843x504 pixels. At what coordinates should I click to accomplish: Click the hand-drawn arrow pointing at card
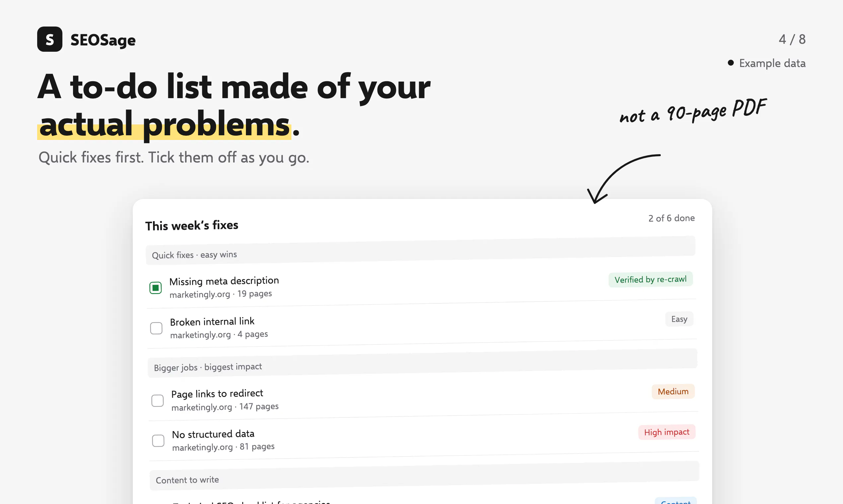tap(623, 179)
